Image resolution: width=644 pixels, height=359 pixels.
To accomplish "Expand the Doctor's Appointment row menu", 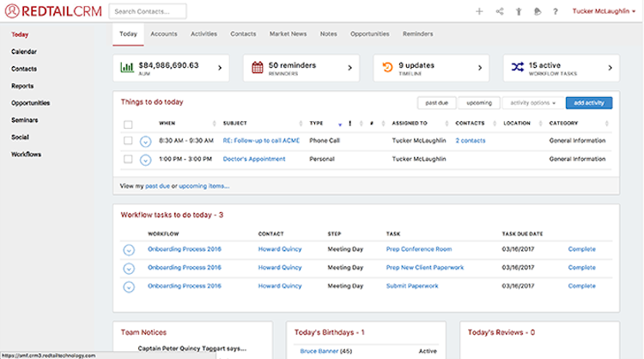I will (145, 160).
